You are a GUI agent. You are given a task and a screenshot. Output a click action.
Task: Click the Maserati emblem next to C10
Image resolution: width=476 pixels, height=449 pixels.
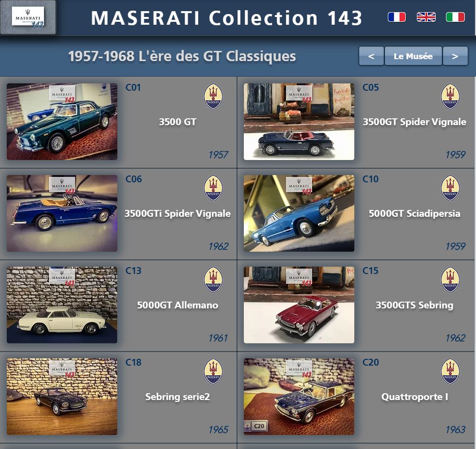click(450, 188)
